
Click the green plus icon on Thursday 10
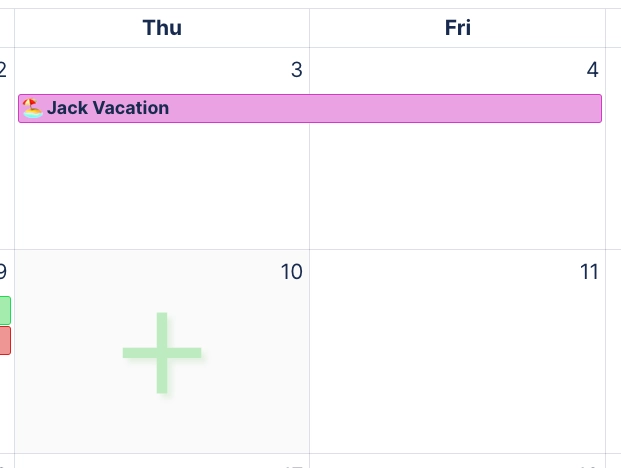[162, 352]
